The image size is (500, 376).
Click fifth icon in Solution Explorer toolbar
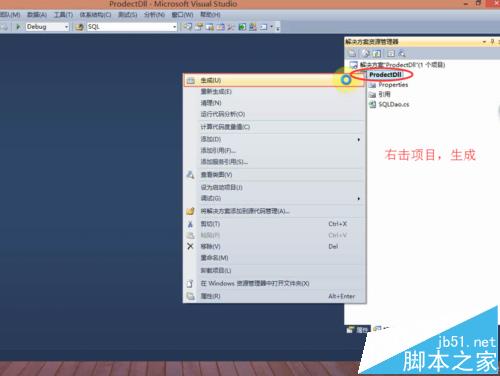[x=402, y=53]
